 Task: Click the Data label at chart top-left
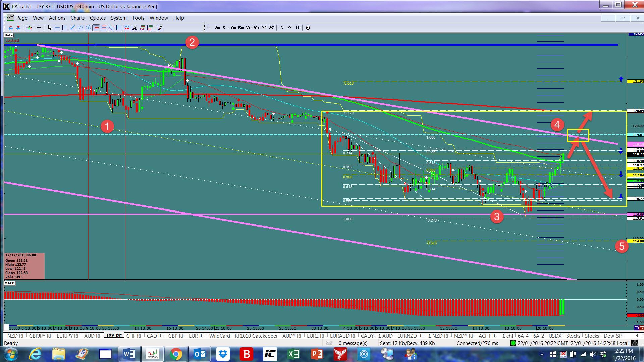[x=9, y=35]
